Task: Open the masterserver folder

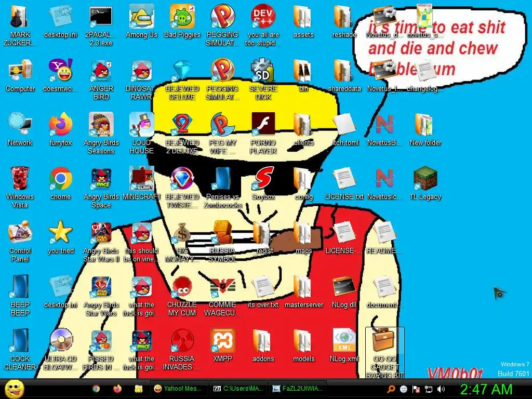Action: 303,291
